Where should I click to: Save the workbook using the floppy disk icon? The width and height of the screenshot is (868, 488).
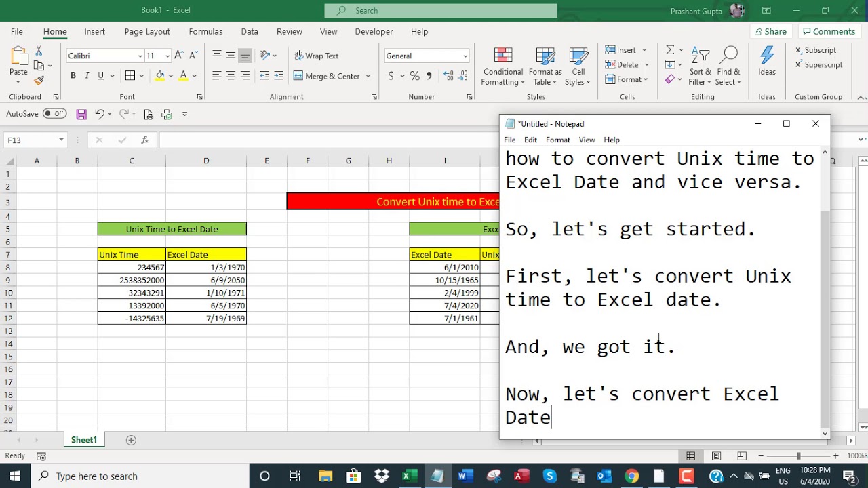coord(81,114)
